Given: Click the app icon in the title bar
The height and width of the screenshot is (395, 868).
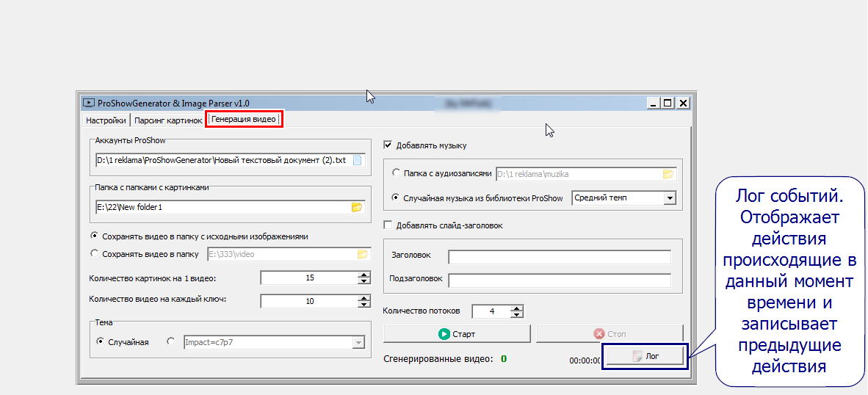Looking at the screenshot, I should coord(88,103).
